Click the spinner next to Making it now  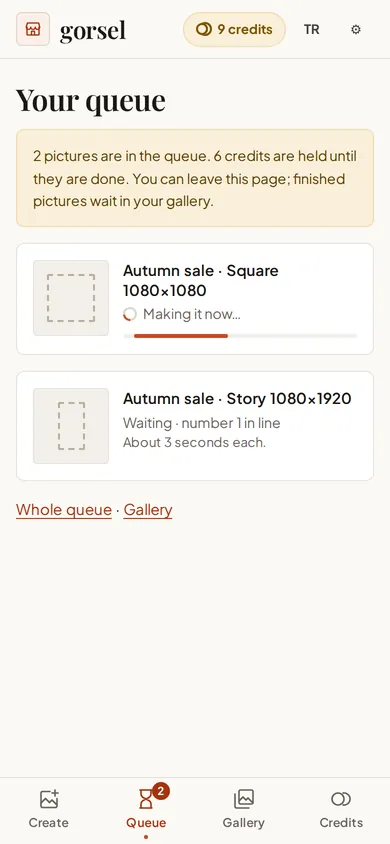click(130, 314)
